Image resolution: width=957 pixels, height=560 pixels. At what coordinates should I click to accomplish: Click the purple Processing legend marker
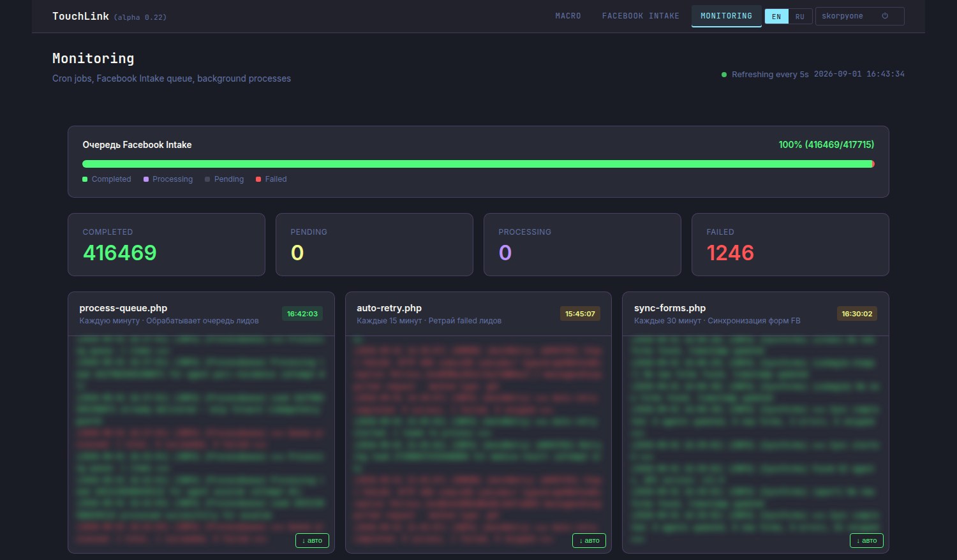click(x=146, y=179)
